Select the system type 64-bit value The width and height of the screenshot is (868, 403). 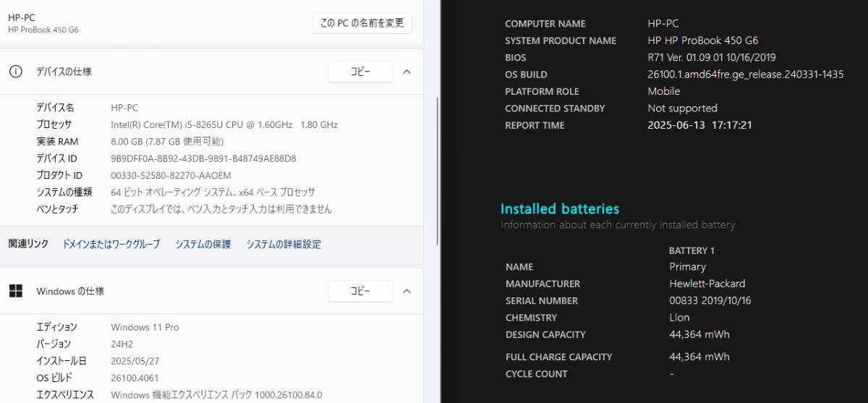(x=213, y=192)
